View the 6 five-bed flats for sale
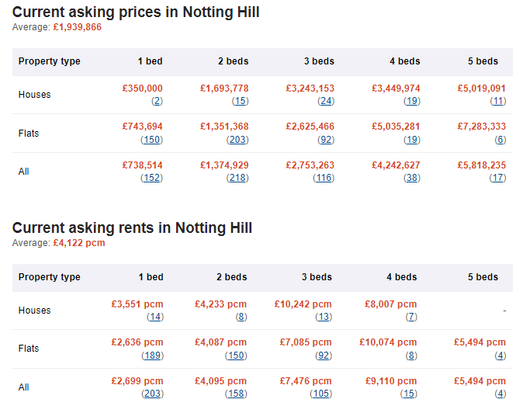 click(x=499, y=140)
